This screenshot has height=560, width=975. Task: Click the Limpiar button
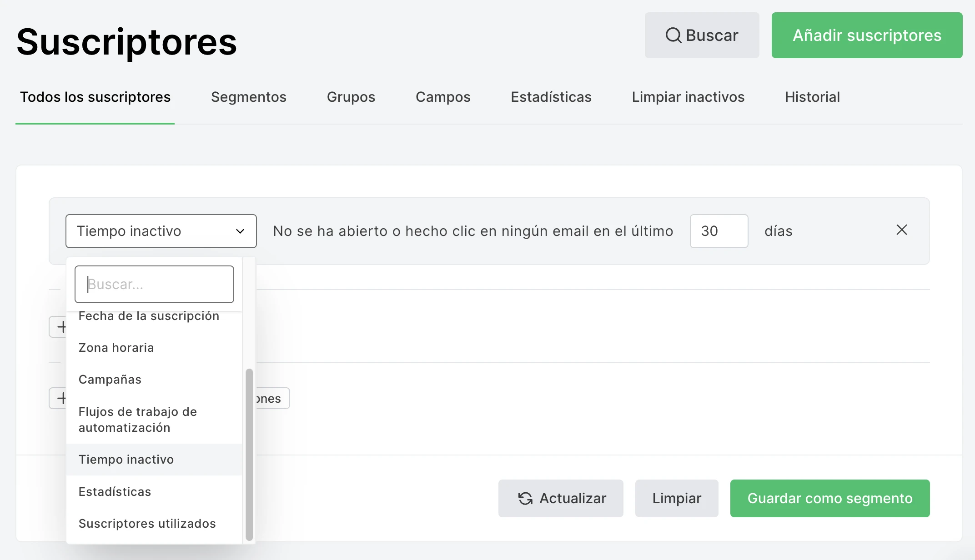676,498
